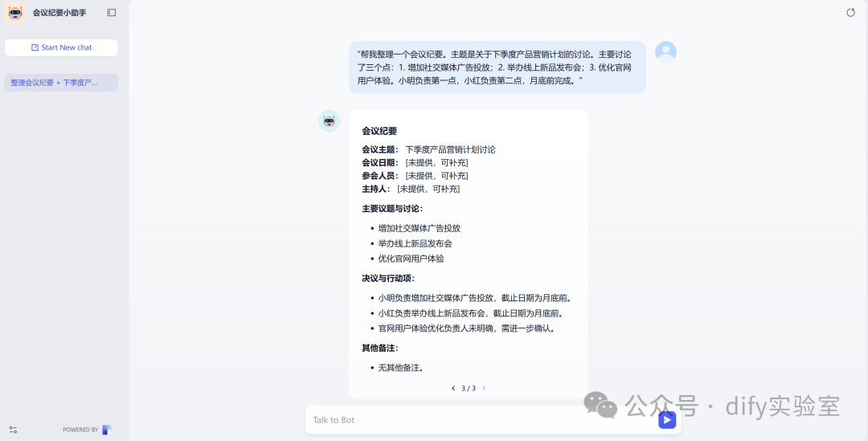868x441 pixels.
Task: Click the 主要议题与讨论 section heading
Action: (x=393, y=209)
